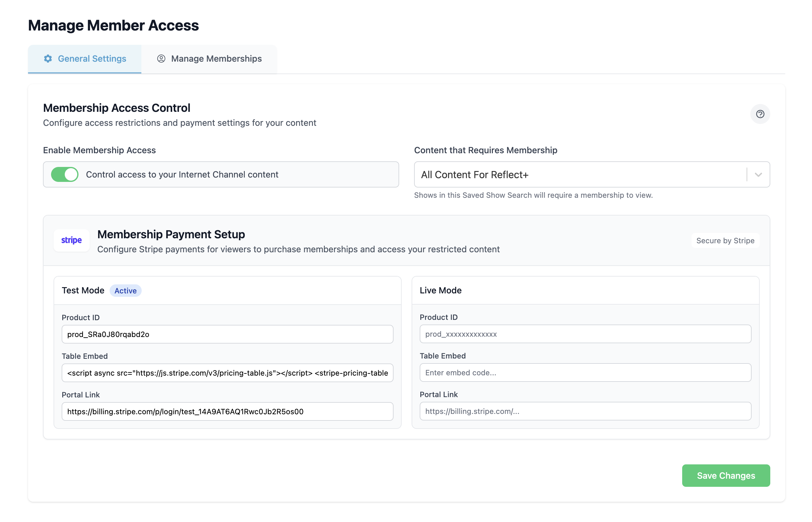Open the All Content For Reflect+ selector
This screenshot has width=812, height=522.
click(576, 174)
